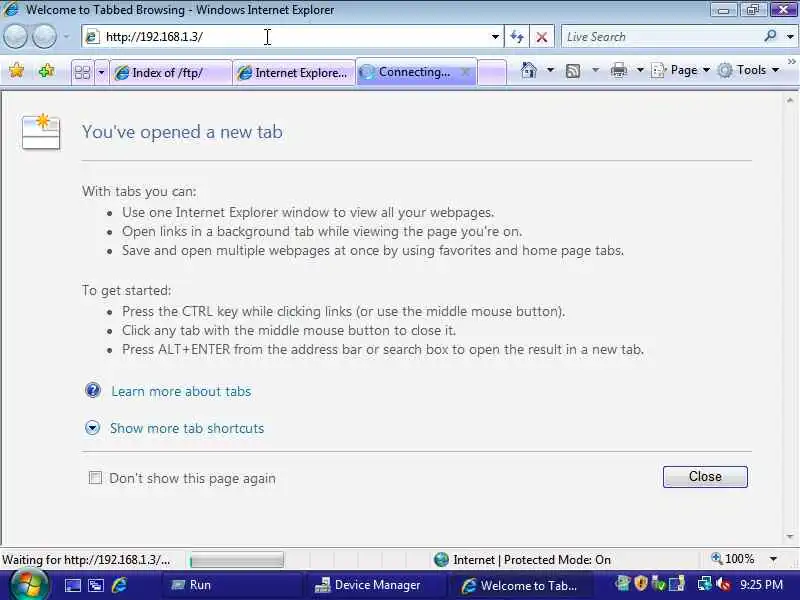Click the Forward navigation button
Viewport: 800px width, 600px height.
[44, 36]
